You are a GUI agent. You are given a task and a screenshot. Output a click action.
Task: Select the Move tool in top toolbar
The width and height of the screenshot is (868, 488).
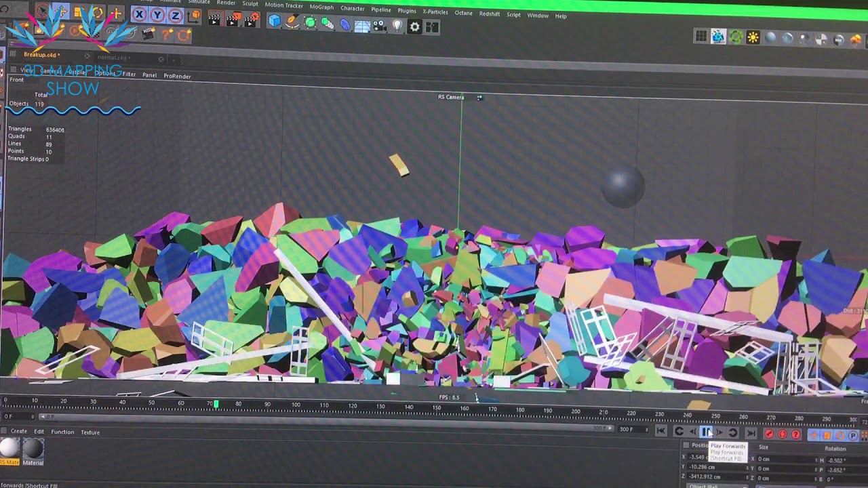tap(60, 12)
